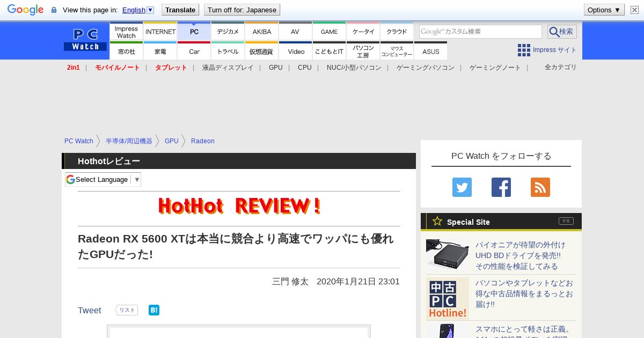The width and height of the screenshot is (644, 338).
Task: Click the PC Watch breadcrumb link
Action: tap(79, 141)
